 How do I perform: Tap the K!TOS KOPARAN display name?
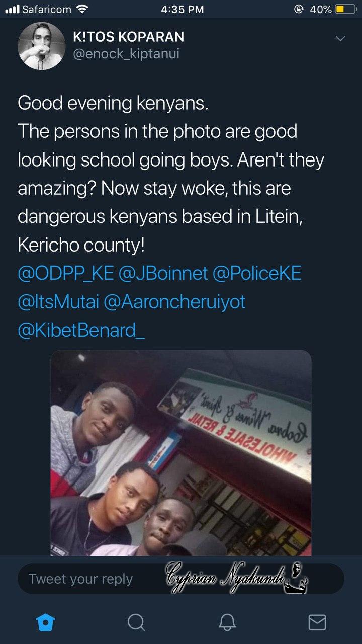[129, 36]
